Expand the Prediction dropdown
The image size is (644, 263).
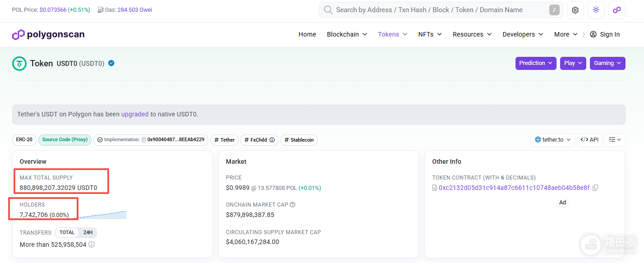536,63
